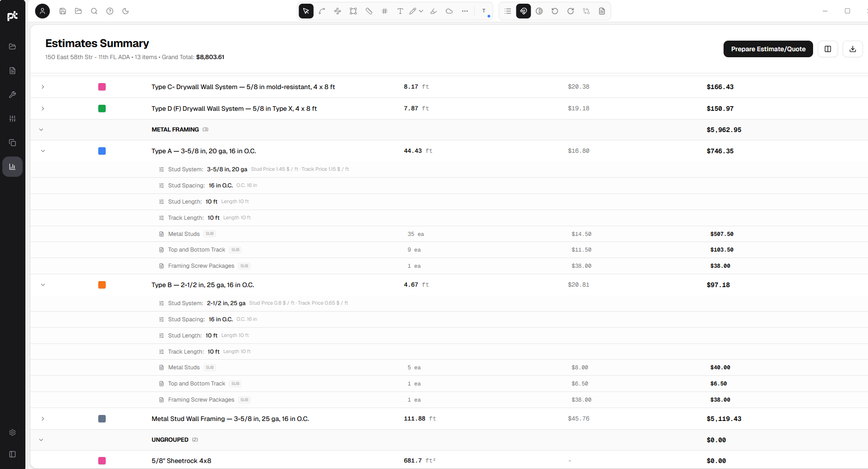Open the estimates bar chart section in the sidebar
Image resolution: width=868 pixels, height=469 pixels.
(12, 167)
